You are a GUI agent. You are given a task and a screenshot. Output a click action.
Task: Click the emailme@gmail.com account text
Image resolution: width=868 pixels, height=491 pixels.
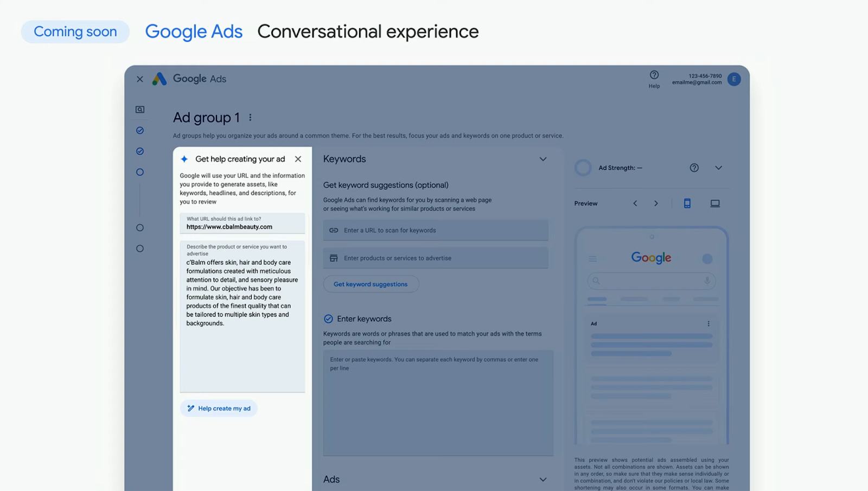coord(697,82)
